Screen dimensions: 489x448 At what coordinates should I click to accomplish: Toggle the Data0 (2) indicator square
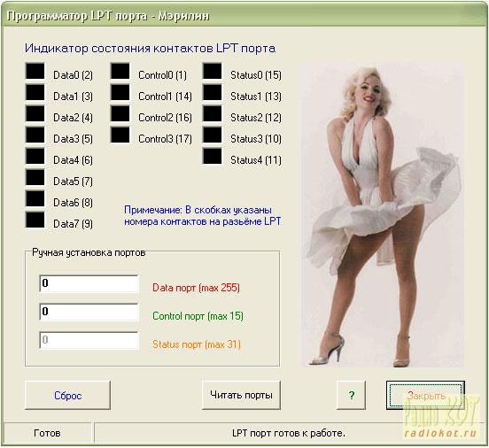pos(35,71)
